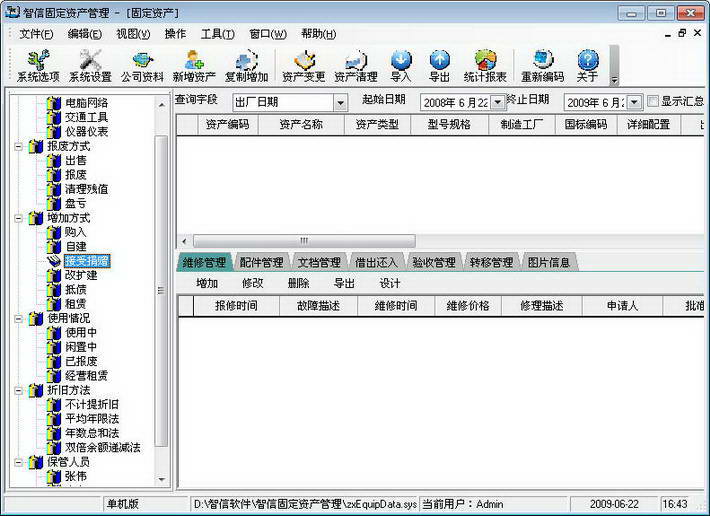The width and height of the screenshot is (710, 516).
Task: Click book icon beside 双倍余额递减法
Action: (x=53, y=448)
